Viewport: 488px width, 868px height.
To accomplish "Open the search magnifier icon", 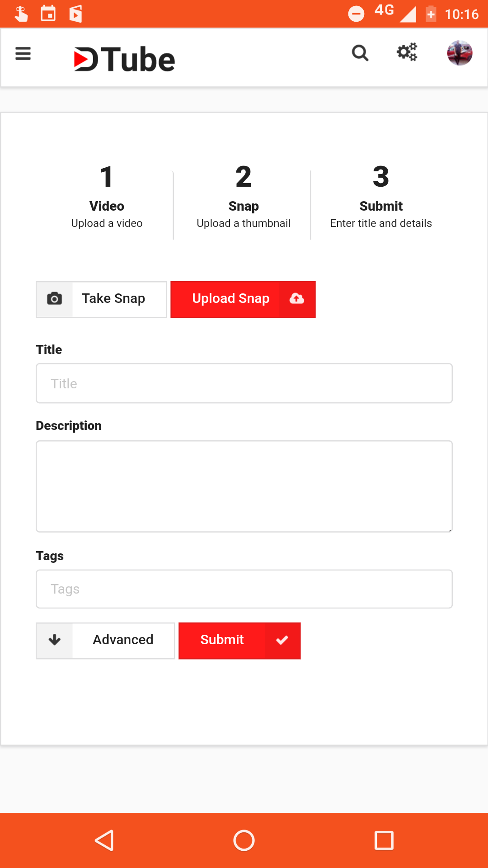I will click(x=360, y=53).
